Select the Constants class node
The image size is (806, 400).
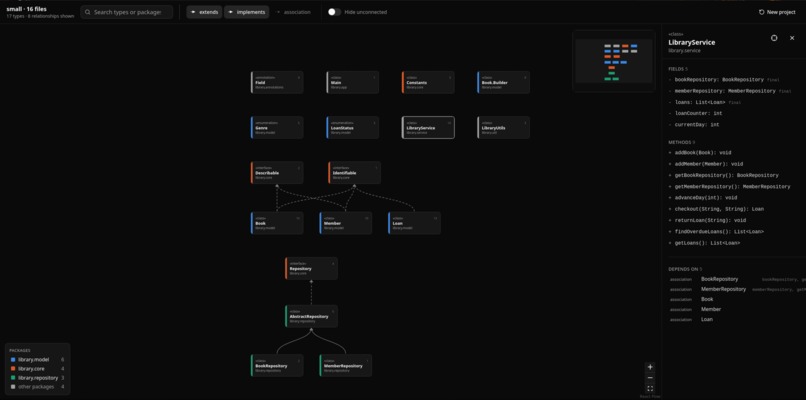point(428,82)
